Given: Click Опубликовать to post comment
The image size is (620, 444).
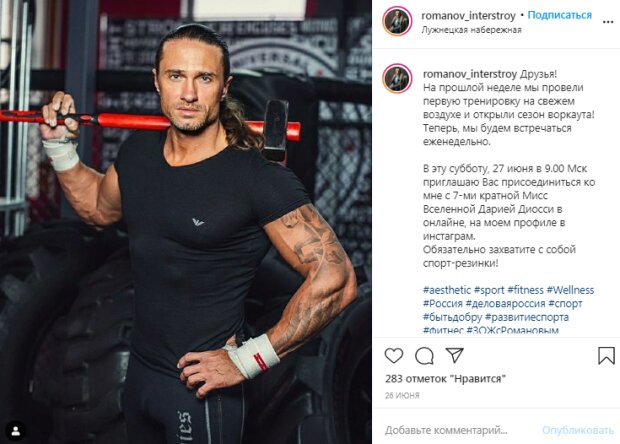Looking at the screenshot, I should (578, 430).
